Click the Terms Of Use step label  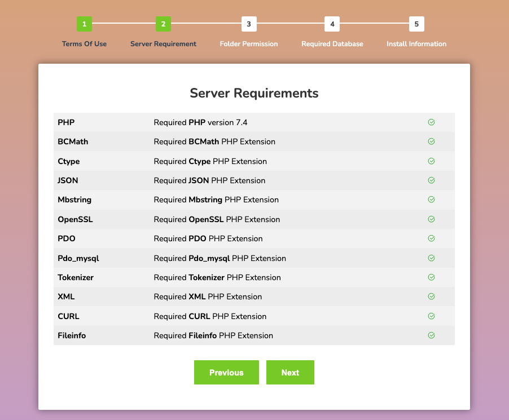[x=85, y=44]
